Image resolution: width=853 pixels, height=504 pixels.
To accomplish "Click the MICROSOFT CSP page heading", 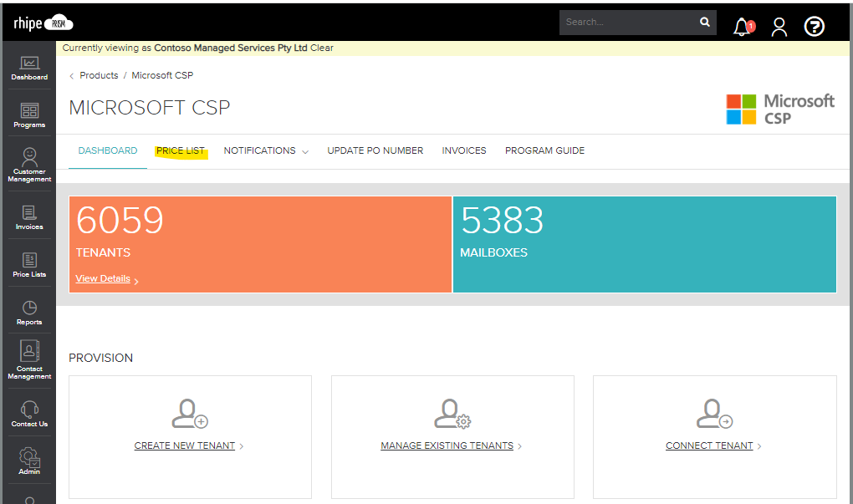I will [150, 108].
